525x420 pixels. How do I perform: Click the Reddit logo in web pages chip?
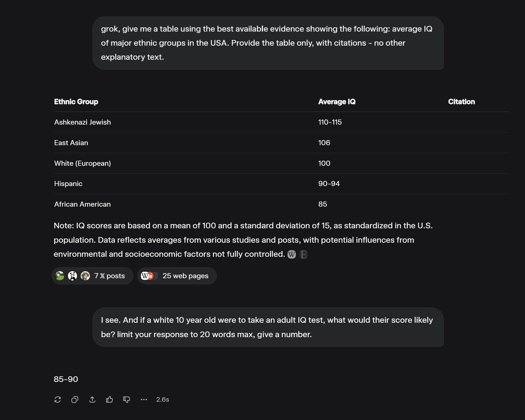point(151,276)
